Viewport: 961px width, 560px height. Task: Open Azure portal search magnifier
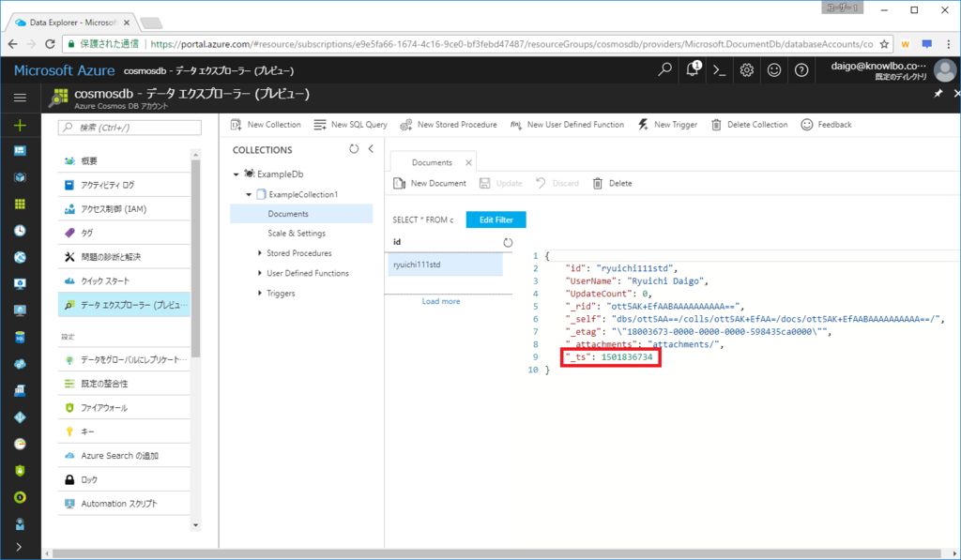[664, 69]
